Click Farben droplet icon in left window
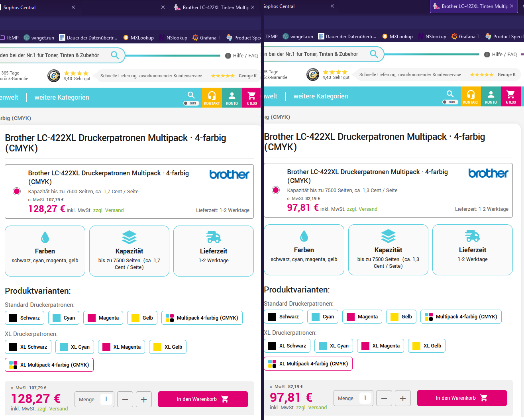Image resolution: width=524 pixels, height=420 pixels. pyautogui.click(x=45, y=237)
